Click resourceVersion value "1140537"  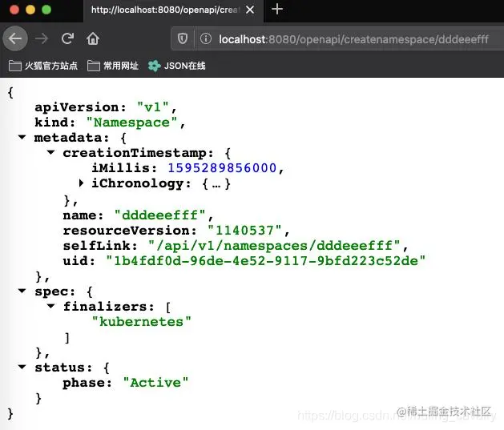244,231
